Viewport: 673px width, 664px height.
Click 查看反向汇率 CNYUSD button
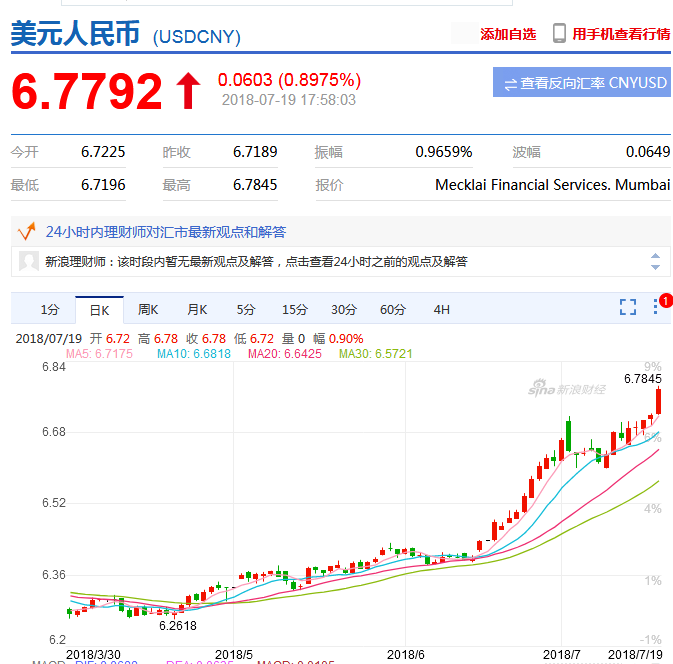coord(582,82)
